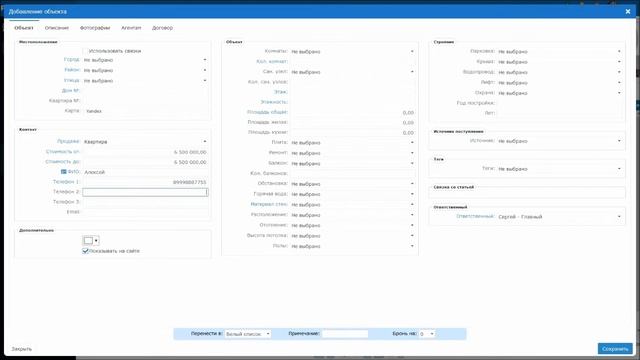The image size is (640, 360).
Task: Click the ФИО field containing Алексей
Action: pos(145,172)
